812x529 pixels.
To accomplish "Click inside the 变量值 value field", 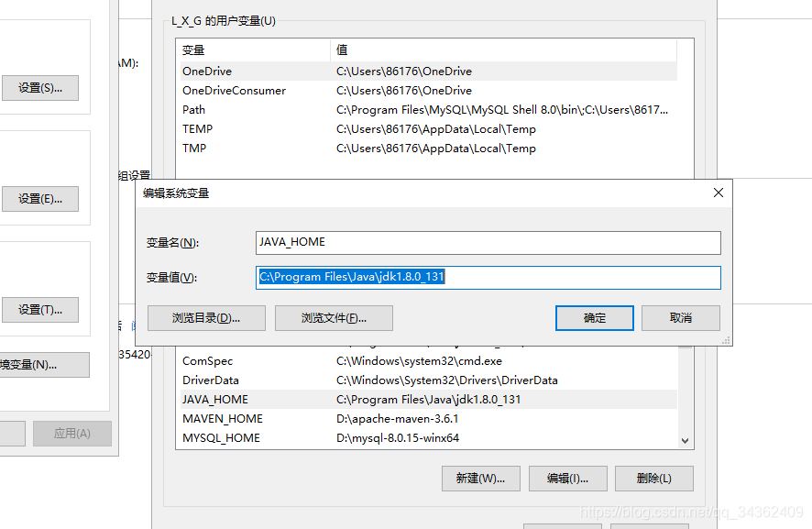I will pyautogui.click(x=488, y=277).
